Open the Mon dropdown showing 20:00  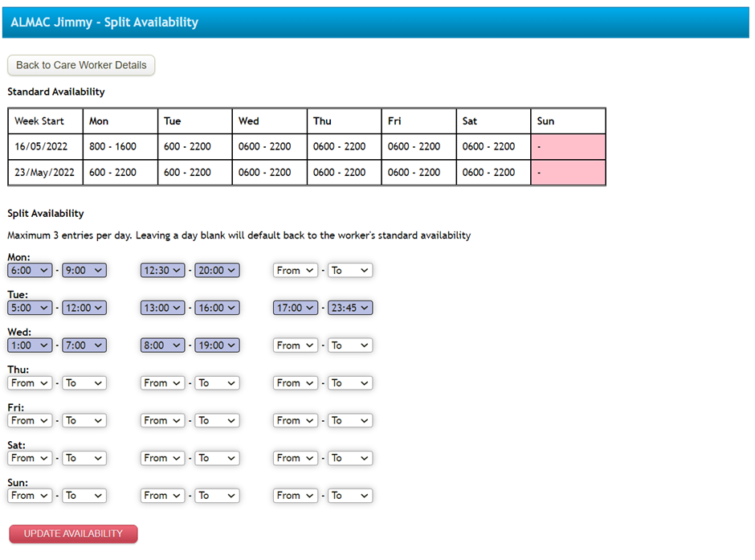pos(217,270)
